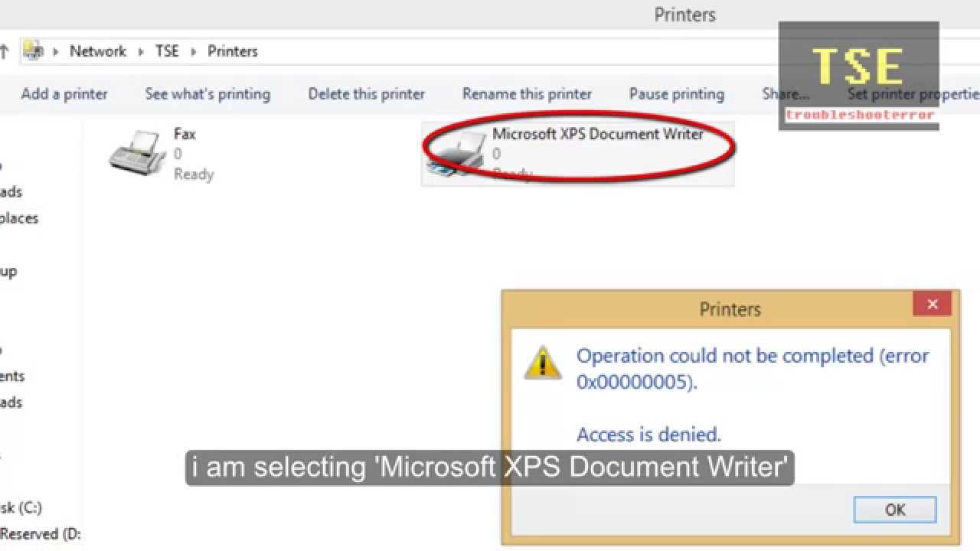This screenshot has height=551, width=980.
Task: Select the Fax printer icon
Action: point(138,152)
